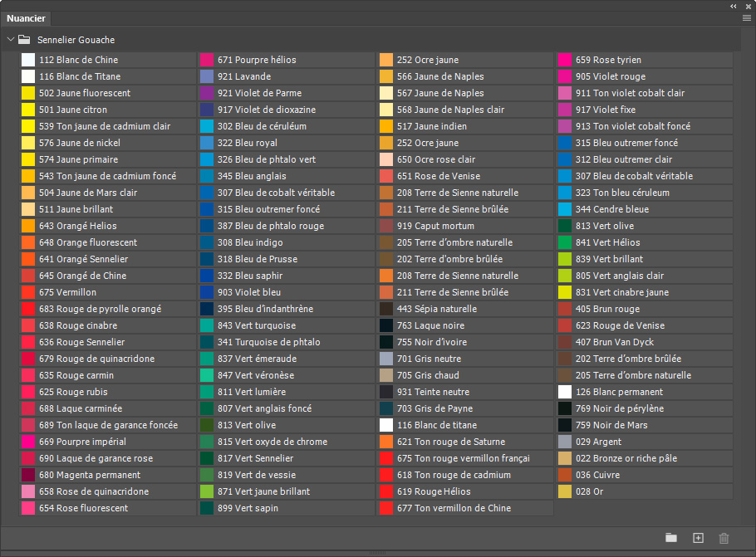Pick the 675 Vermillon color swatch

(x=108, y=292)
